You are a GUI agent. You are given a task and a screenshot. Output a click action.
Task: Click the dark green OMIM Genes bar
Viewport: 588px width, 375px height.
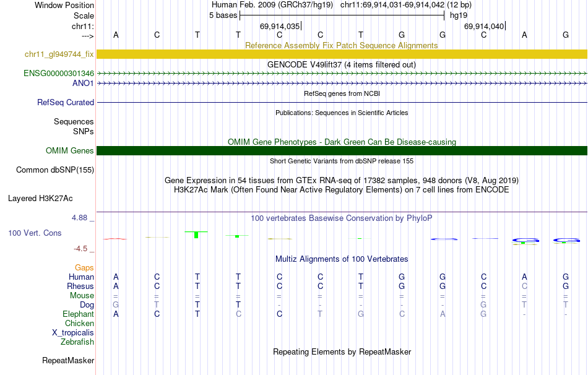(342, 151)
